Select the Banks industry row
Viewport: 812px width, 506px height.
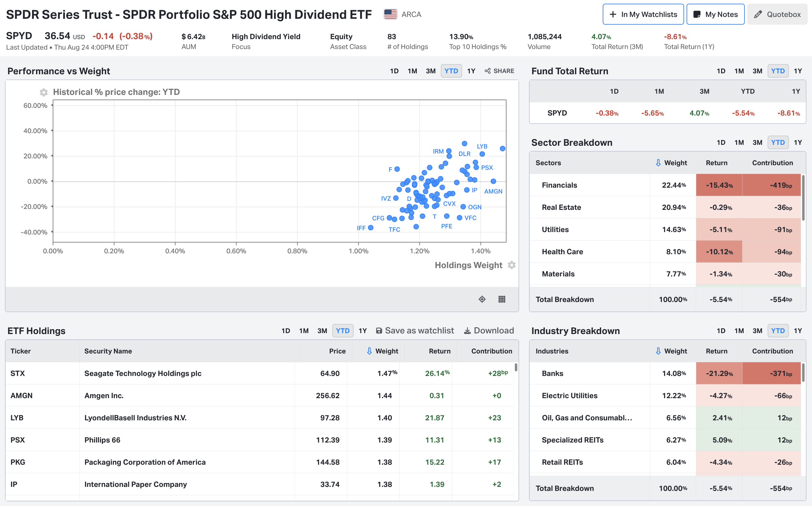[665, 373]
